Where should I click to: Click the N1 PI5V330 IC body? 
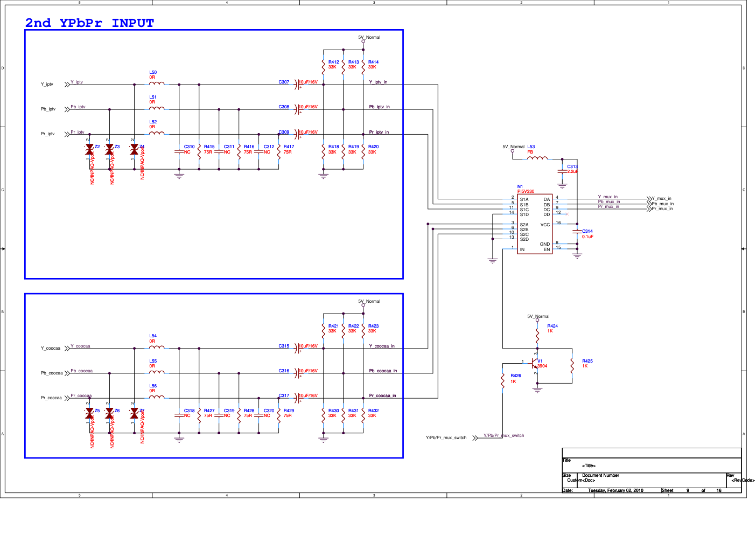pyautogui.click(x=535, y=224)
